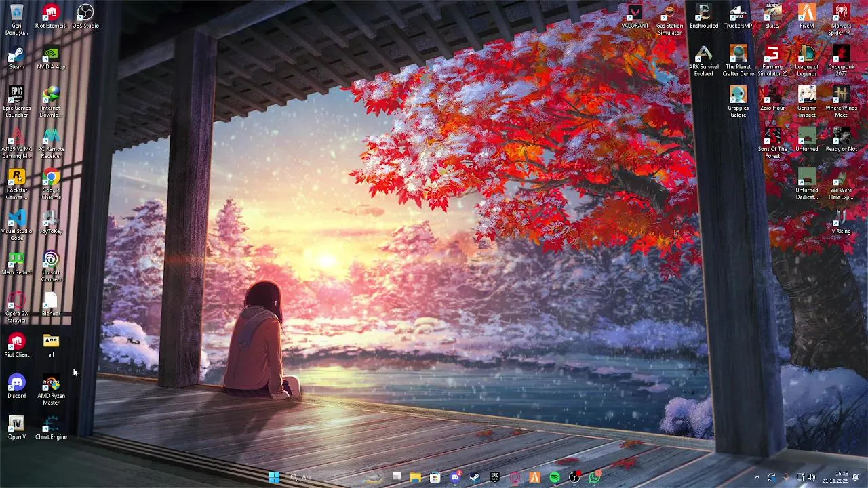This screenshot has width=868, height=488.
Task: Select the skate. desktop shortcut
Action: click(x=772, y=16)
